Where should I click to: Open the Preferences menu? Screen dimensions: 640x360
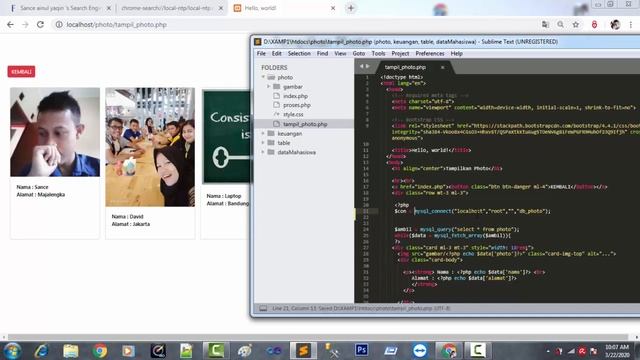coord(430,53)
